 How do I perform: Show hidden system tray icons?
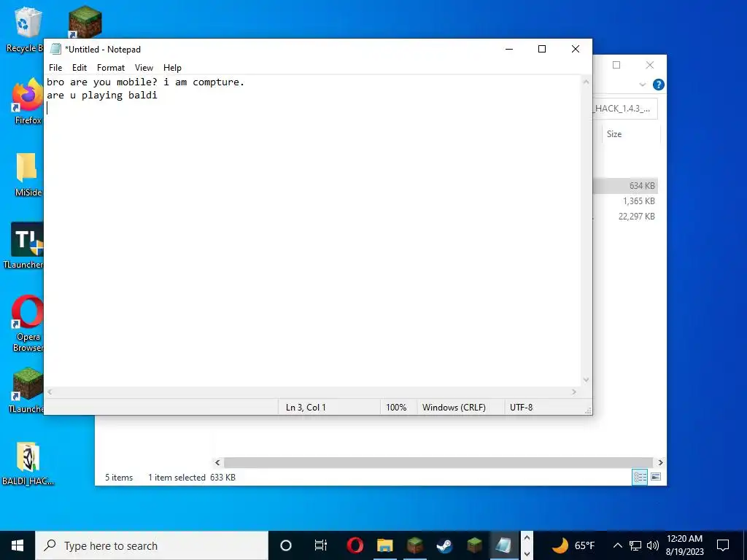coord(617,545)
